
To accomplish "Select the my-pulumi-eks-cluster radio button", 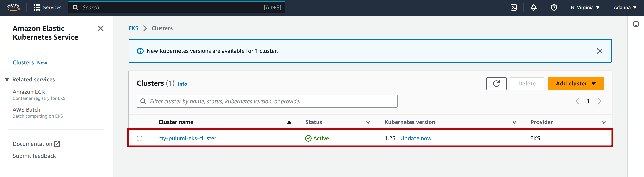I will pos(140,138).
